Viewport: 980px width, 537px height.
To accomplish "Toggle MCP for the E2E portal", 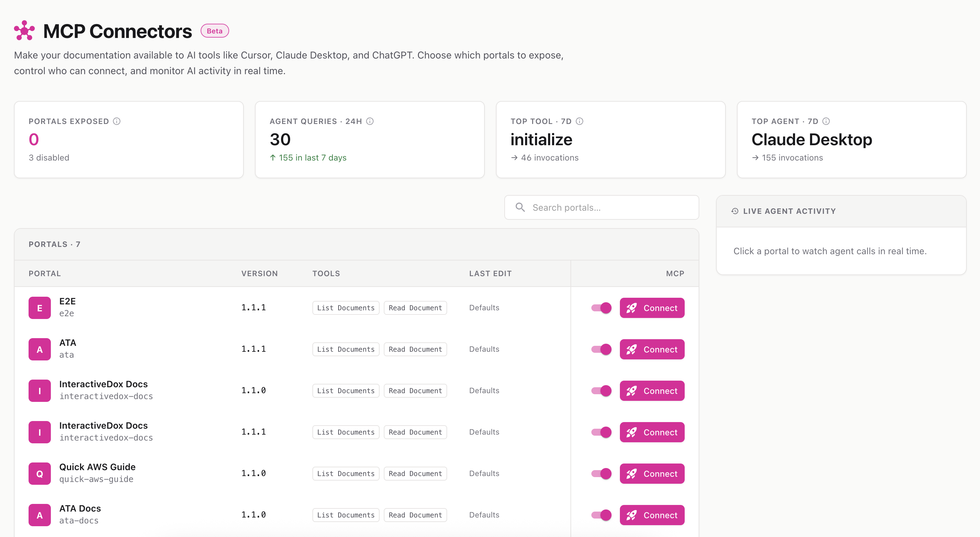I will (x=601, y=308).
